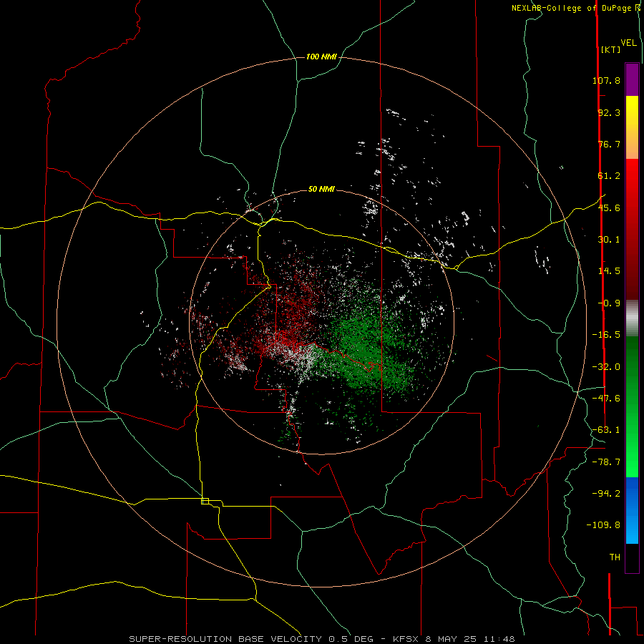Click the 30.1 velocity scale value
Screen dimensions: 644x644
tap(609, 240)
